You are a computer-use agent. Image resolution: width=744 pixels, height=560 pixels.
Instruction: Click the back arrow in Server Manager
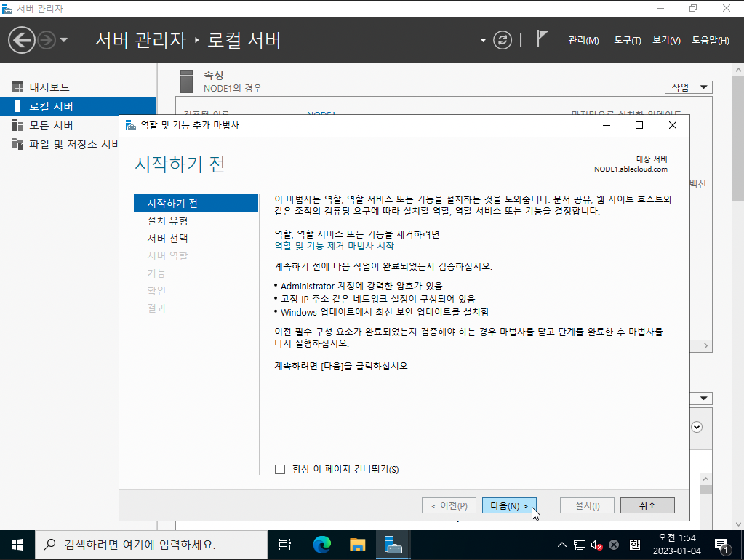pyautogui.click(x=21, y=40)
